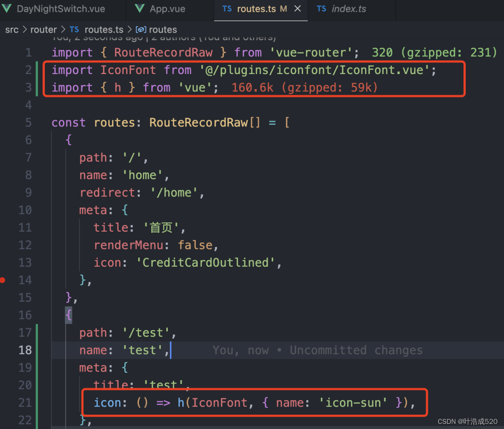Click the 'meta' key on line 10
This screenshot has width=504, height=429.
pyautogui.click(x=93, y=210)
